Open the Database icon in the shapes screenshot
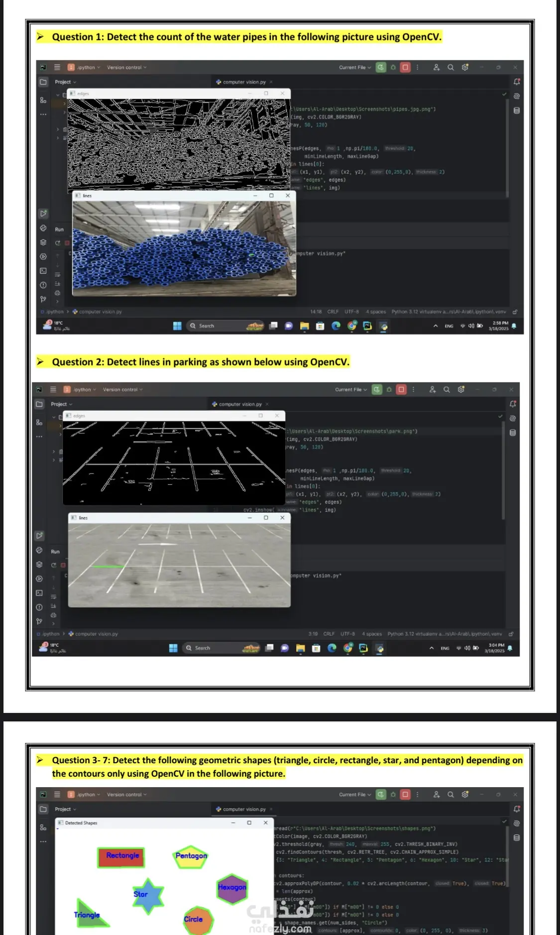 coord(517,838)
